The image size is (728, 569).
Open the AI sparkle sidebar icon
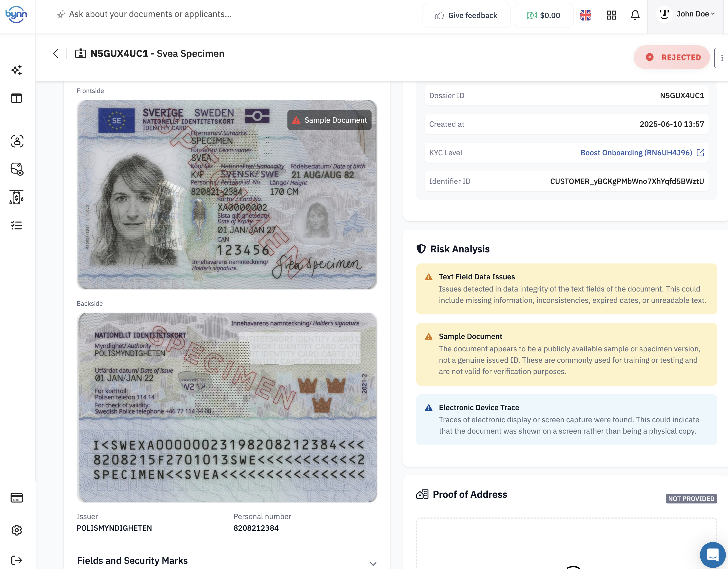tap(17, 70)
